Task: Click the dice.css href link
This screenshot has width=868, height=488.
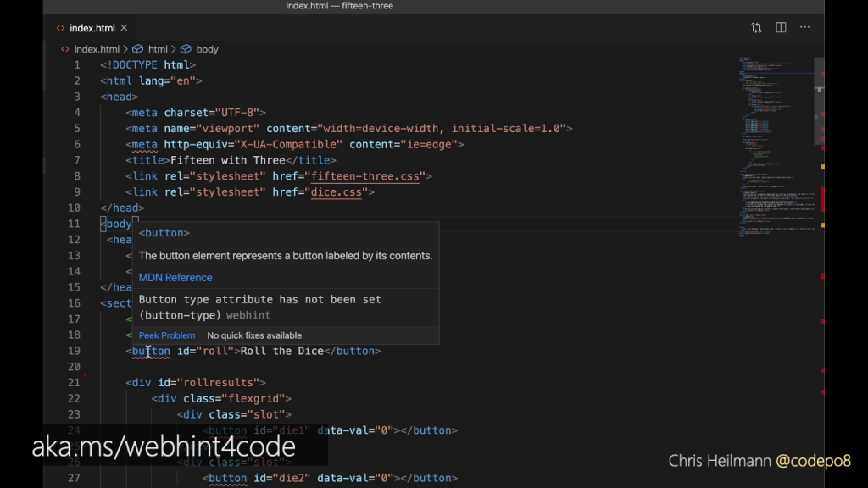Action: [x=336, y=192]
